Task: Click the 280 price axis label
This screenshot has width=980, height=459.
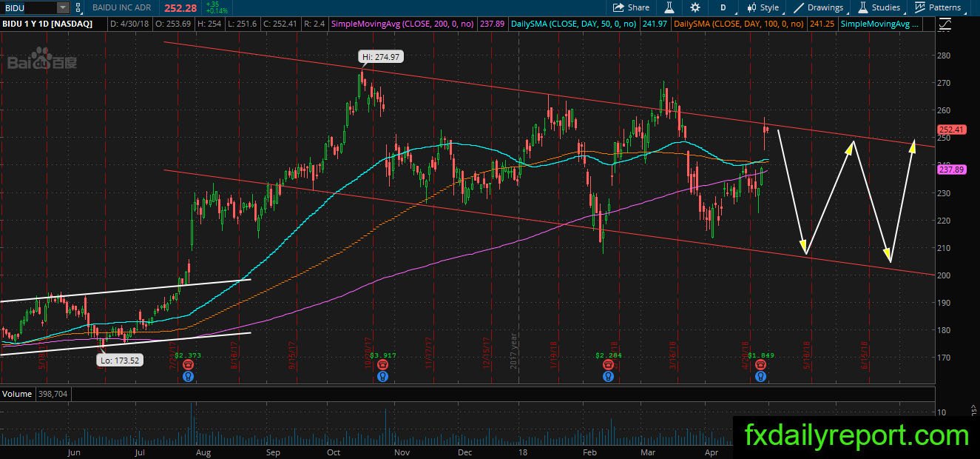Action: [x=943, y=56]
